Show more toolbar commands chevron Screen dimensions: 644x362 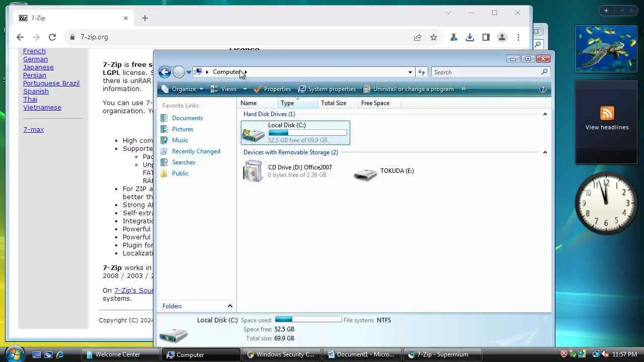[463, 89]
